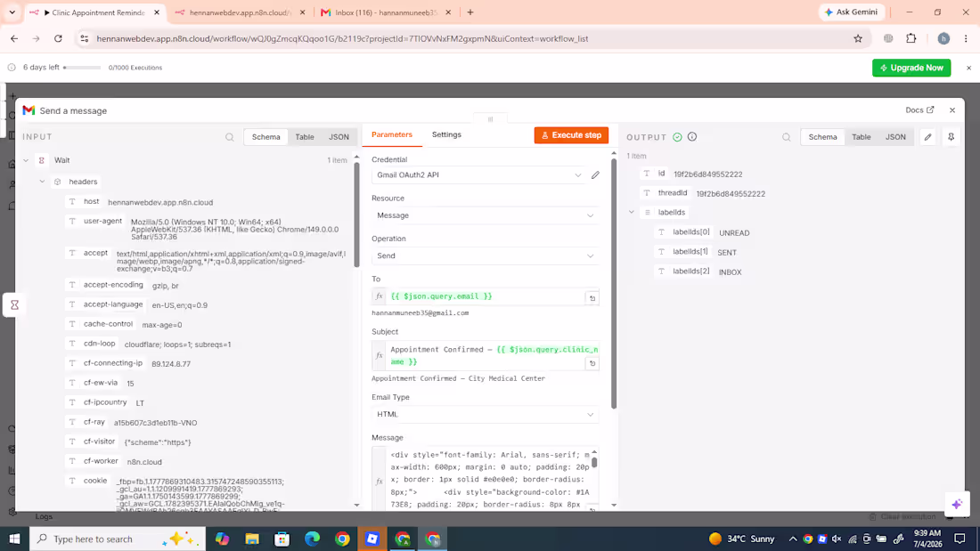The image size is (980, 551).
Task: Reload the current page
Action: (x=58, y=39)
